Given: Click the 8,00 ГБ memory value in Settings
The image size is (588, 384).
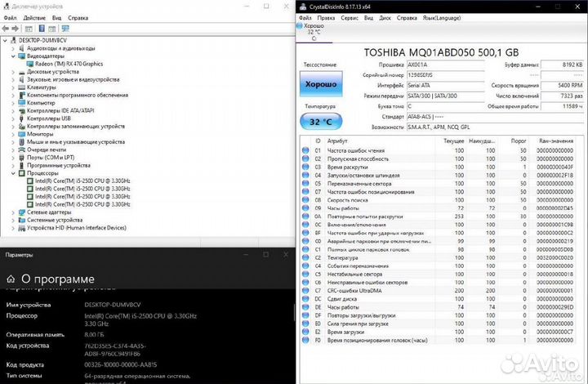Looking at the screenshot, I should coord(94,334).
